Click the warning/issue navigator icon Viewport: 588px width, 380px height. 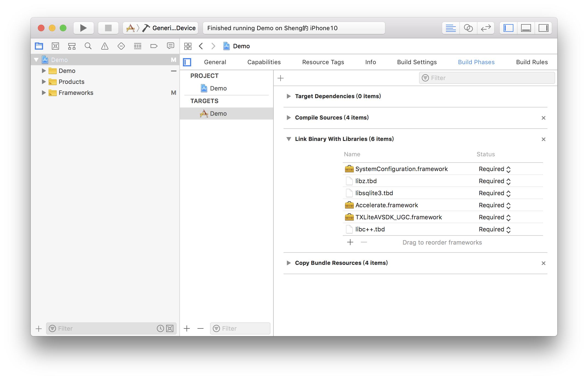pos(104,46)
